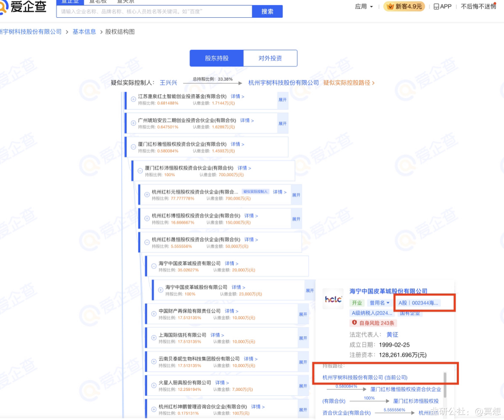504x420 pixels.
Task: Expand 火星人厨具股份有限公司 node plus icon
Action: point(154,385)
